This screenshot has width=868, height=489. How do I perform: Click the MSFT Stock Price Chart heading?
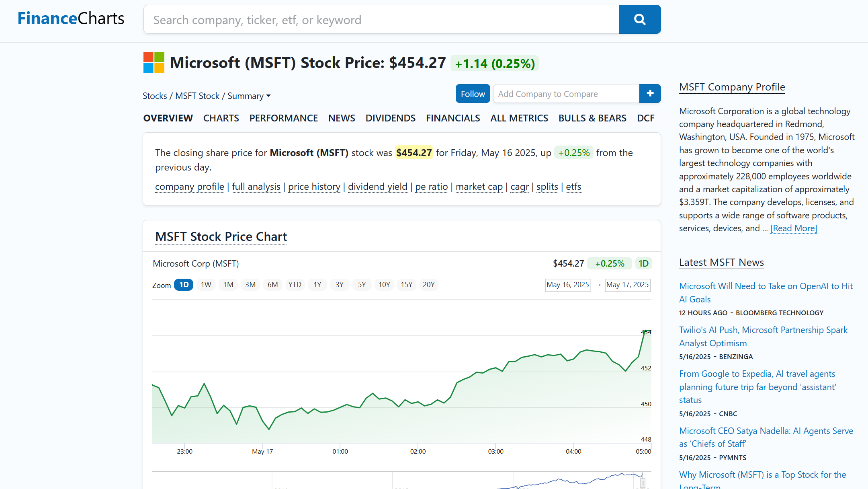[x=221, y=236]
